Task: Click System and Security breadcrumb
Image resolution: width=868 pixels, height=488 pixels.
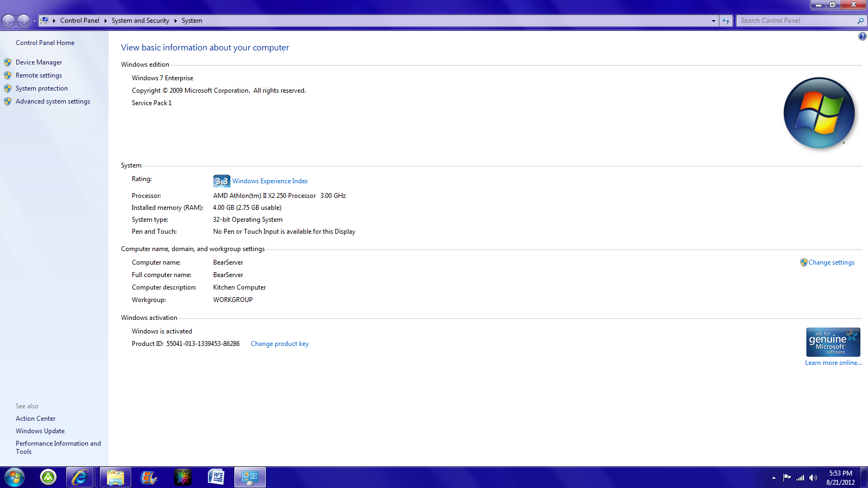Action: click(x=141, y=21)
